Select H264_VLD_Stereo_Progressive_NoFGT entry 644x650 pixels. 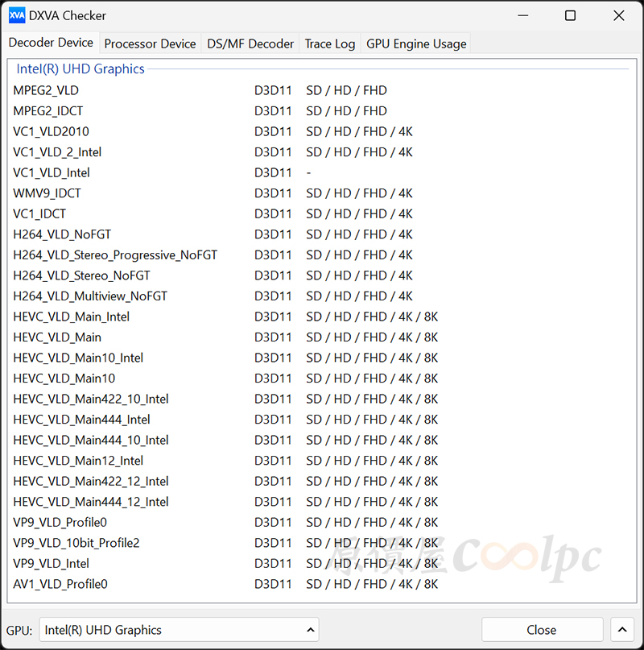[321, 255]
